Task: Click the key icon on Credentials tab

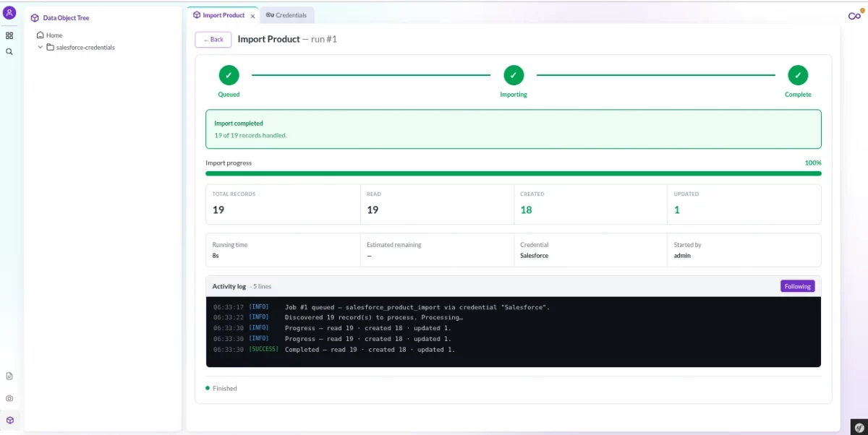Action: click(x=270, y=15)
